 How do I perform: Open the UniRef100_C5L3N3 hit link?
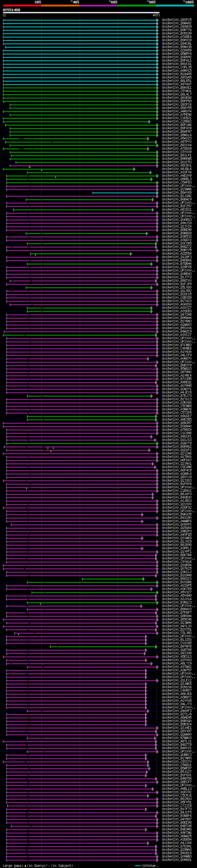coord(177,633)
